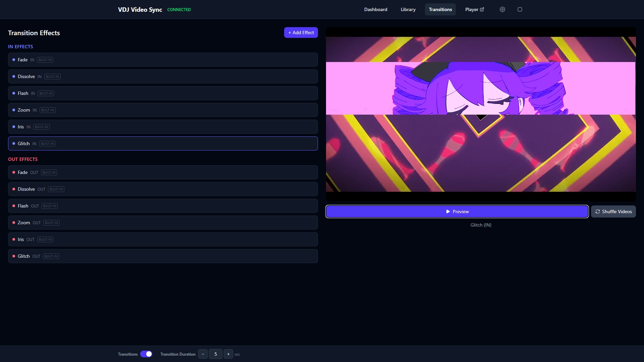Click the Shuffle Videos refresh icon
The width and height of the screenshot is (644, 362).
(x=598, y=212)
